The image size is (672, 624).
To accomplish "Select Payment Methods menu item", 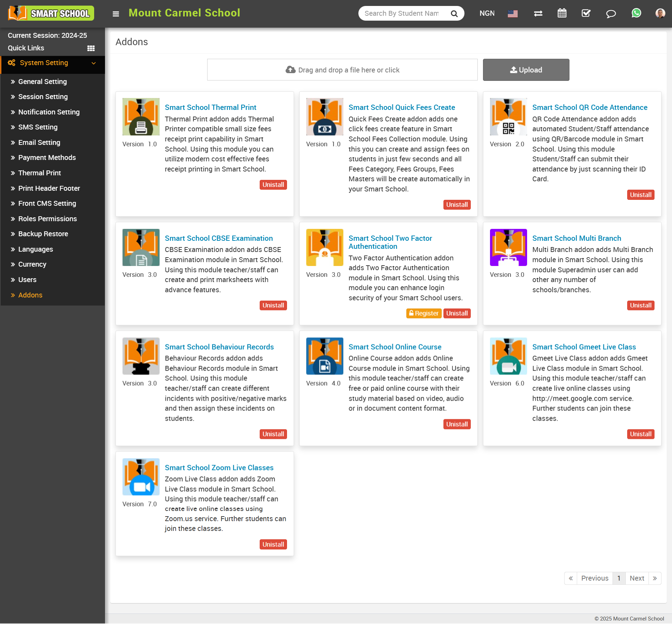I will 47,157.
